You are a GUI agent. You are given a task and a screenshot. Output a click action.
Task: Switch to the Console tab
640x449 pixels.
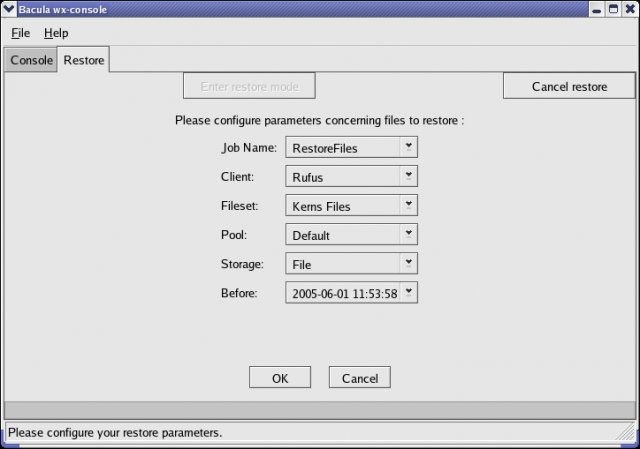click(x=31, y=60)
